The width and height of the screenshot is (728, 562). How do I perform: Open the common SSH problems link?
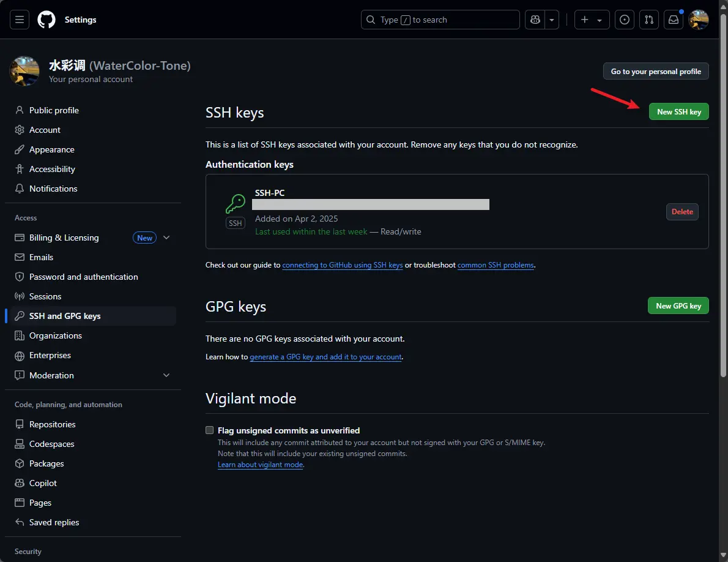[x=496, y=265]
